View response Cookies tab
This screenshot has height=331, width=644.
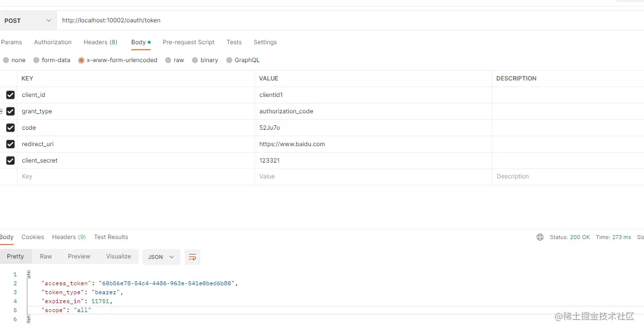(32, 237)
